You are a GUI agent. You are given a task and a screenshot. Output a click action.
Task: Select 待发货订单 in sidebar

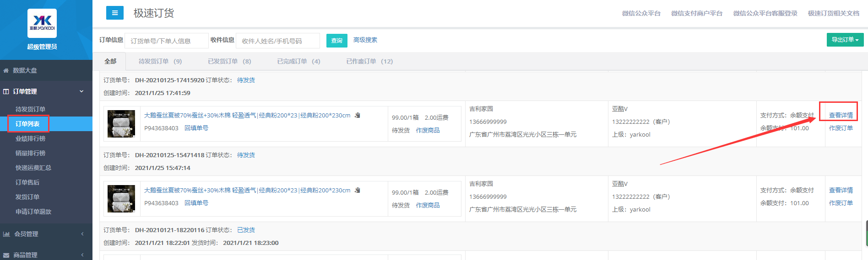[30, 109]
